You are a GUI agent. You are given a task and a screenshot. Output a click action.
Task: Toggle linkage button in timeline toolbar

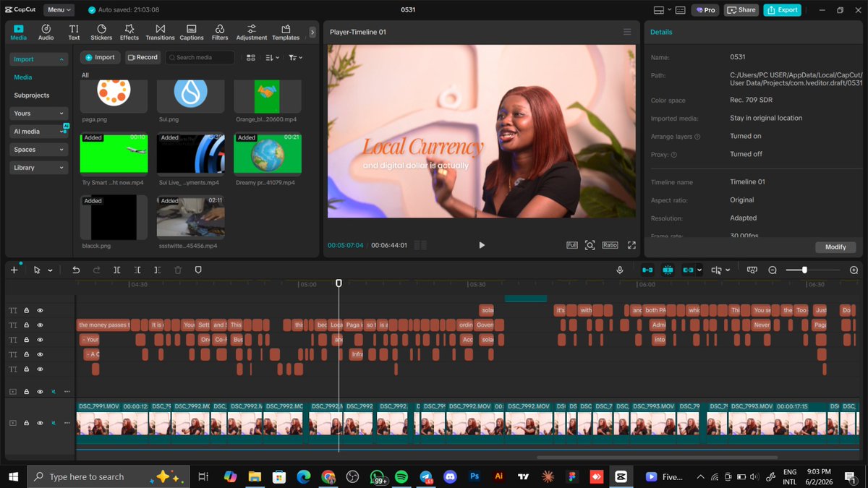click(688, 270)
